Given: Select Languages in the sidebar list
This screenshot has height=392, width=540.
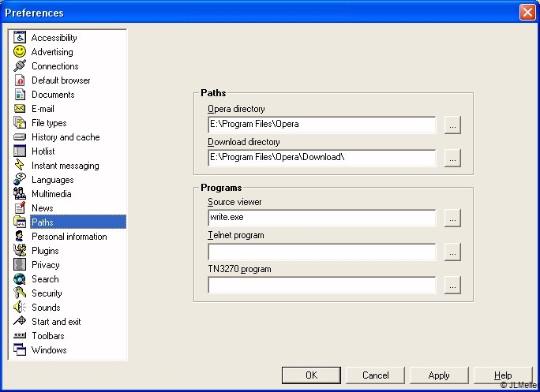Looking at the screenshot, I should point(52,180).
